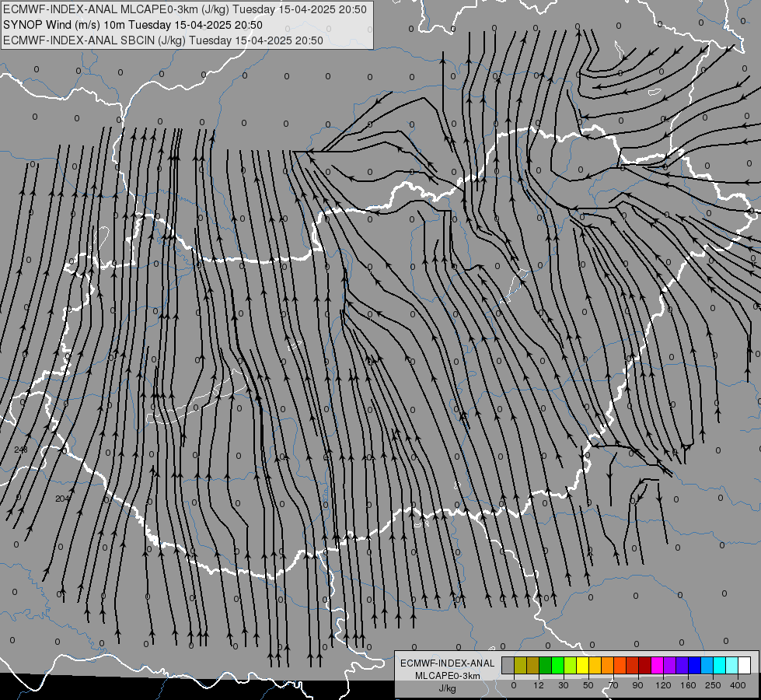
Task: Click the 'ECMWF-INDEX-ANAL MLCAPE0-3km' title line
Action: [185, 9]
